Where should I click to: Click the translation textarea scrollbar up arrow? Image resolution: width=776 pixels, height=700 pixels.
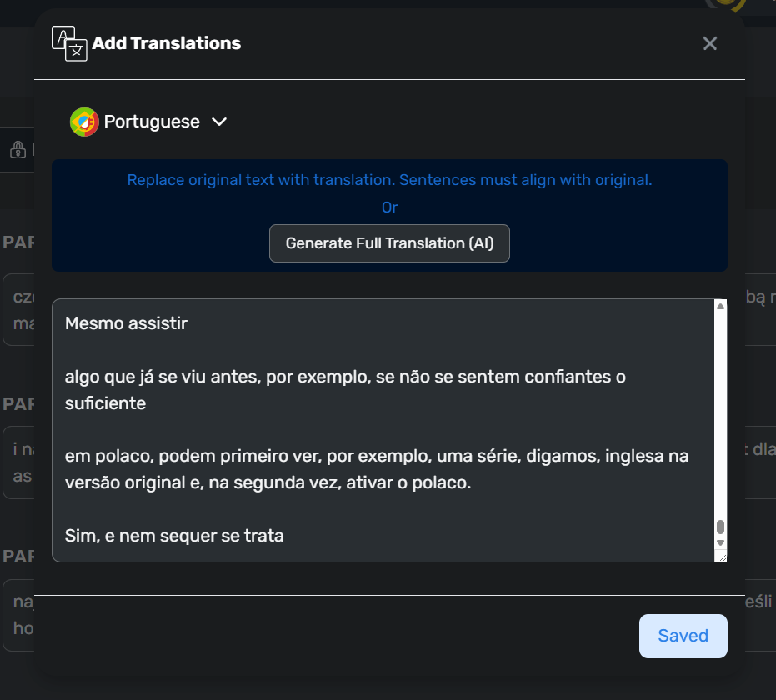720,306
